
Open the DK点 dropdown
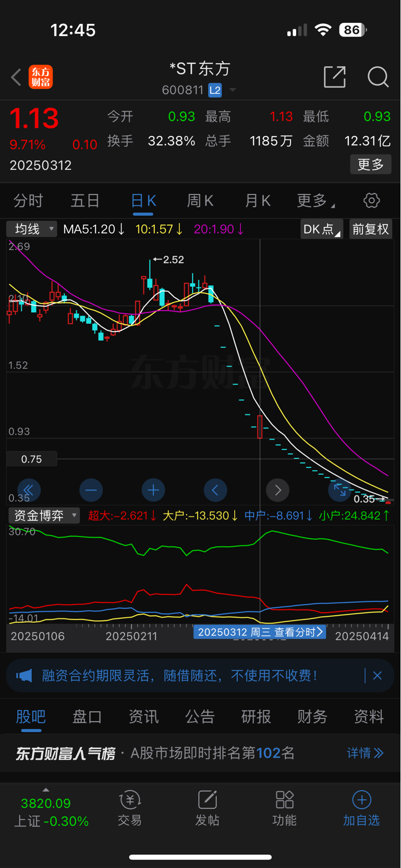(322, 229)
